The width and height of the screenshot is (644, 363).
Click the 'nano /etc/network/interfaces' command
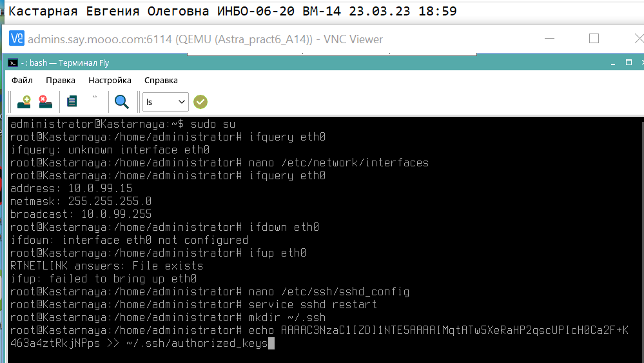tap(338, 162)
